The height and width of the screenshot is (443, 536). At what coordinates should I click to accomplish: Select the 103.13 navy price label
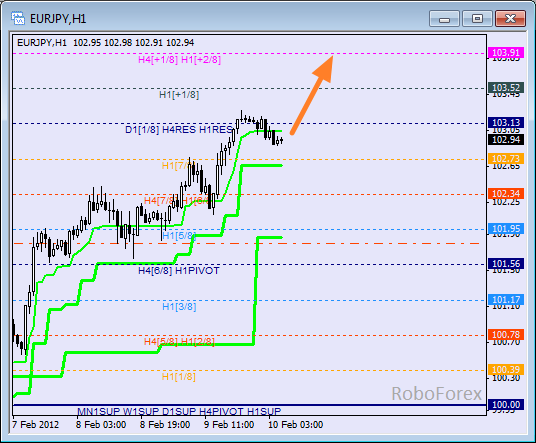pyautogui.click(x=506, y=122)
